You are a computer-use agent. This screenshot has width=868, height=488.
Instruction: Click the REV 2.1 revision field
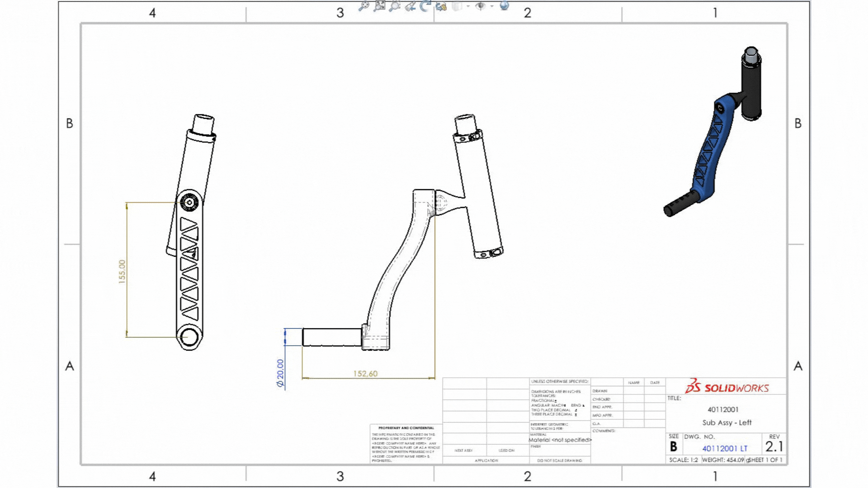point(774,446)
